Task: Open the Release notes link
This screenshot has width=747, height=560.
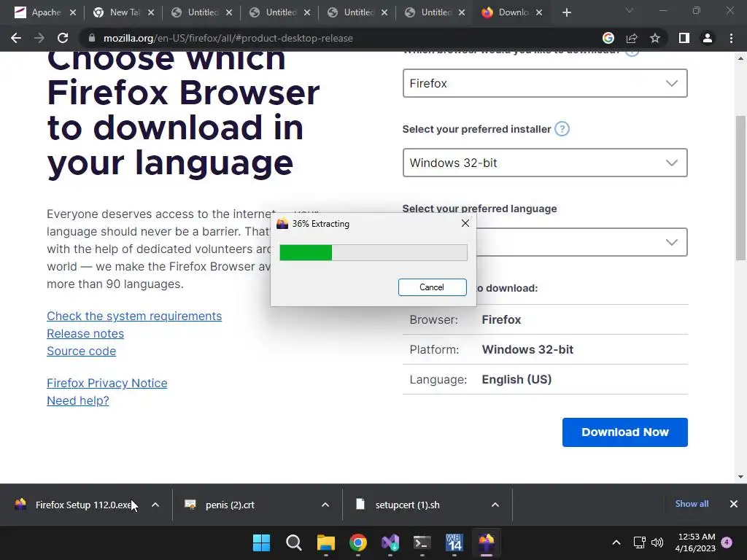Action: point(85,334)
